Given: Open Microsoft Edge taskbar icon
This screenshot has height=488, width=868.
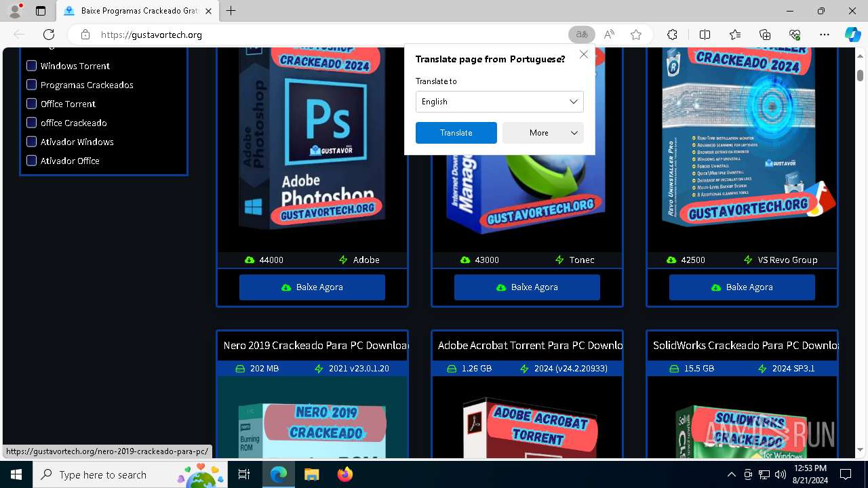Looking at the screenshot, I should click(x=279, y=474).
